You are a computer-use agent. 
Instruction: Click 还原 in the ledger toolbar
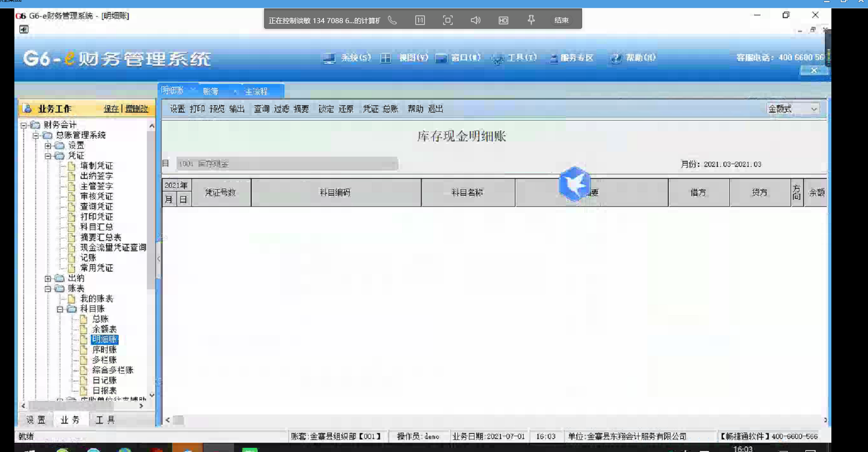(346, 109)
